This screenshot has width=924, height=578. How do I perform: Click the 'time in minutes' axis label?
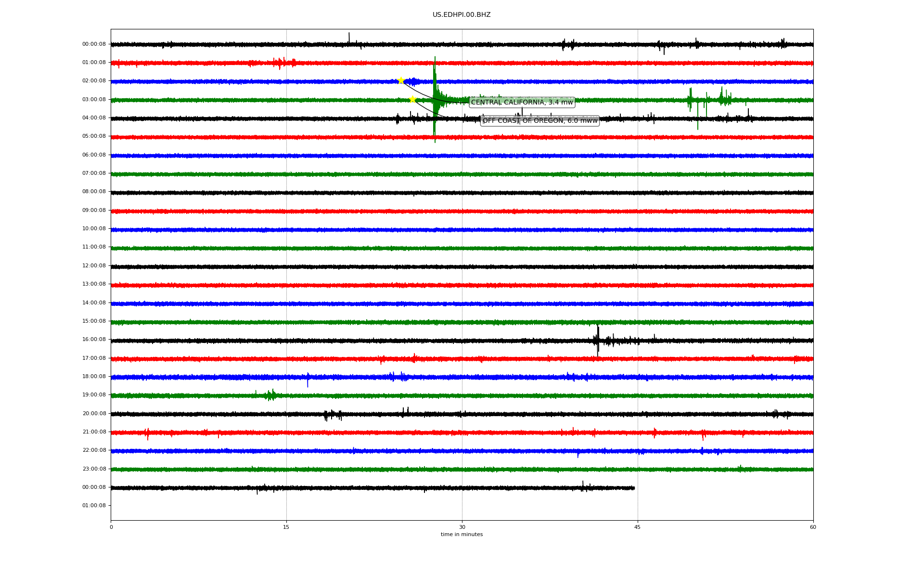click(x=461, y=534)
